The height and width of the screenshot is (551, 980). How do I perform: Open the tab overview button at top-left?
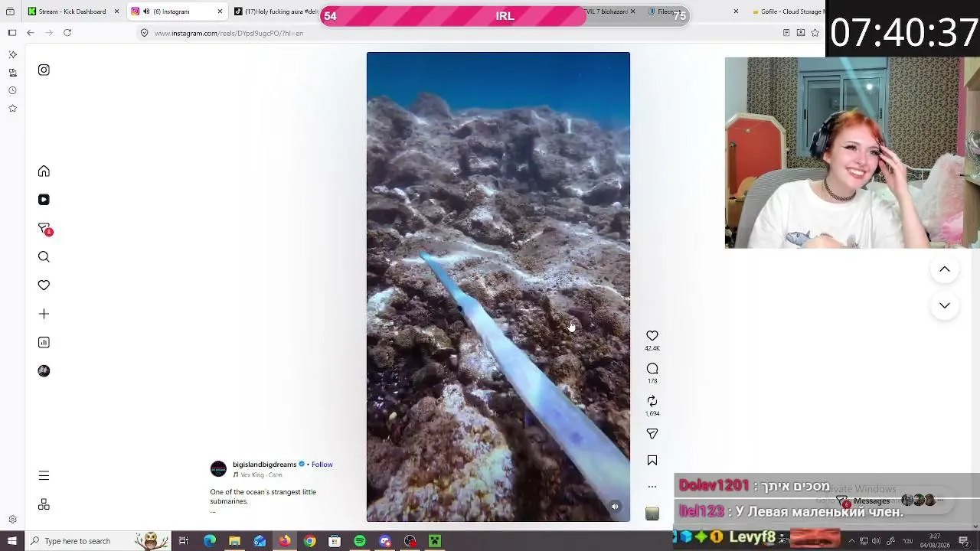[x=10, y=11]
